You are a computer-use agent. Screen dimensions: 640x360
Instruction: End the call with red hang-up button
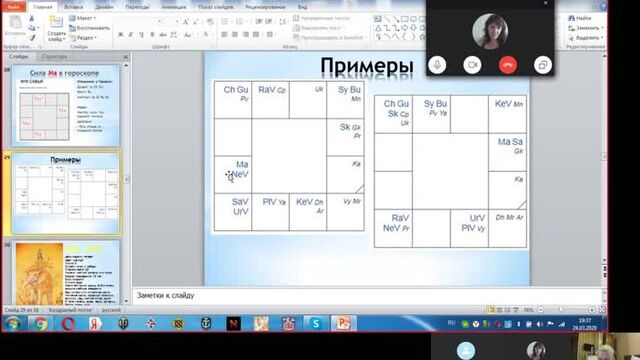click(508, 65)
